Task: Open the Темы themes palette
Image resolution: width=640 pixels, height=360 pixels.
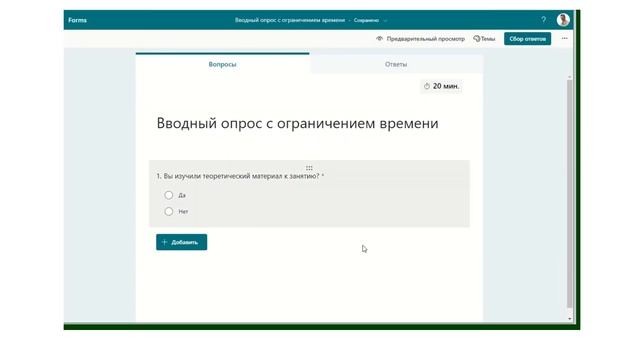Action: pos(484,39)
